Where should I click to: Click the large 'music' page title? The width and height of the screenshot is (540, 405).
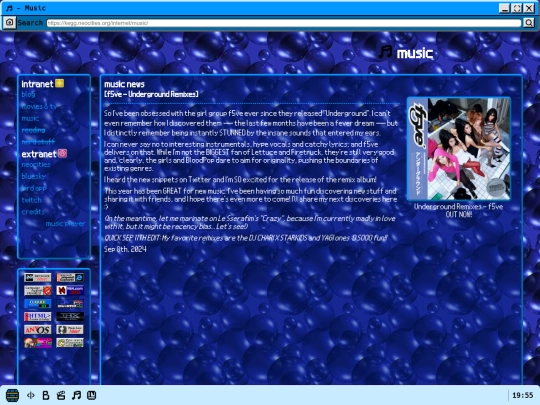pyautogui.click(x=415, y=53)
